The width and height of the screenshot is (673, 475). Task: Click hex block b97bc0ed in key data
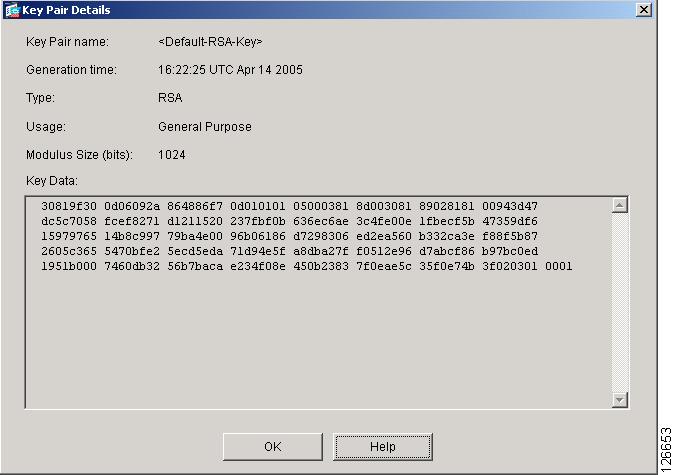tap(510, 251)
